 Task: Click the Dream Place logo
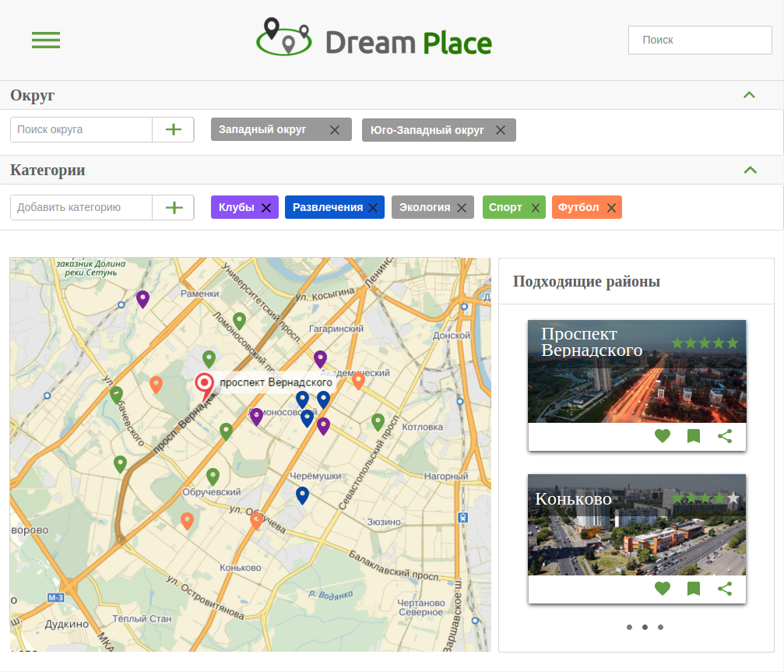pos(374,37)
